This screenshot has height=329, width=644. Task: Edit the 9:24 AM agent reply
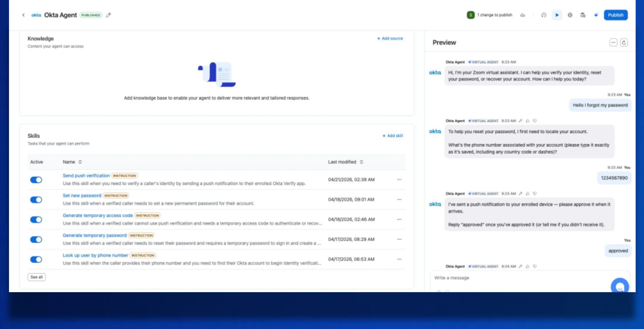coord(520,266)
